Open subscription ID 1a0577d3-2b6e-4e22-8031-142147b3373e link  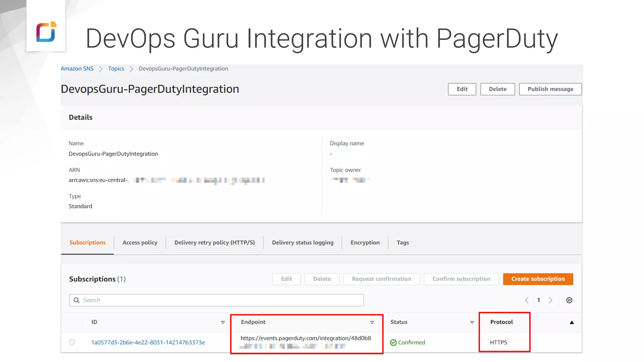pyautogui.click(x=148, y=343)
